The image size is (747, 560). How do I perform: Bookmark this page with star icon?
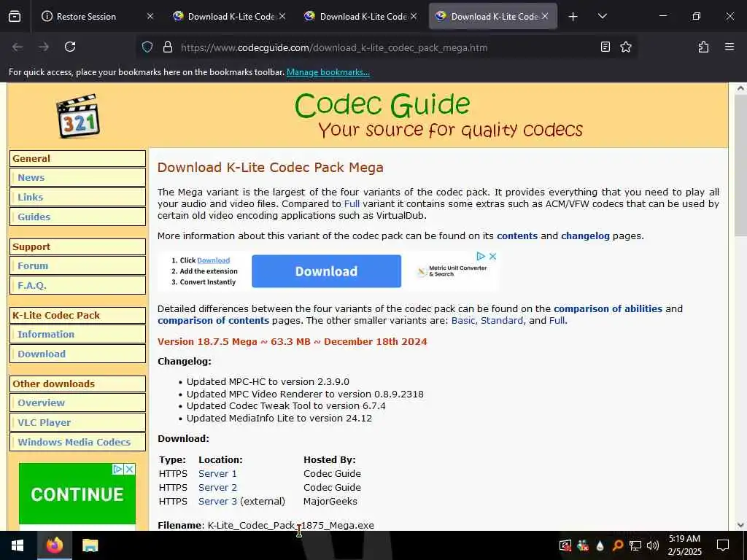625,47
